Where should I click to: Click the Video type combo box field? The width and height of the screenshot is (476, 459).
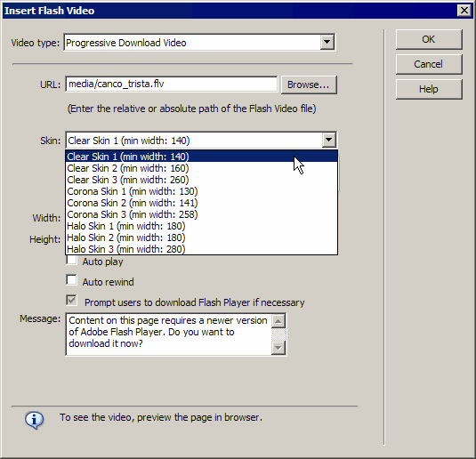coord(199,42)
